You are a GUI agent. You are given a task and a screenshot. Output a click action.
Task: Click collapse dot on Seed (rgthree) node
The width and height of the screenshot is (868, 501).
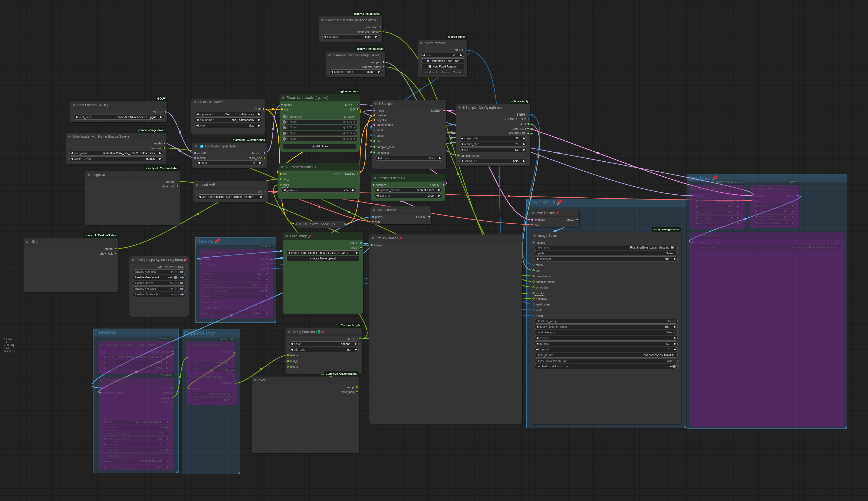[x=421, y=43]
